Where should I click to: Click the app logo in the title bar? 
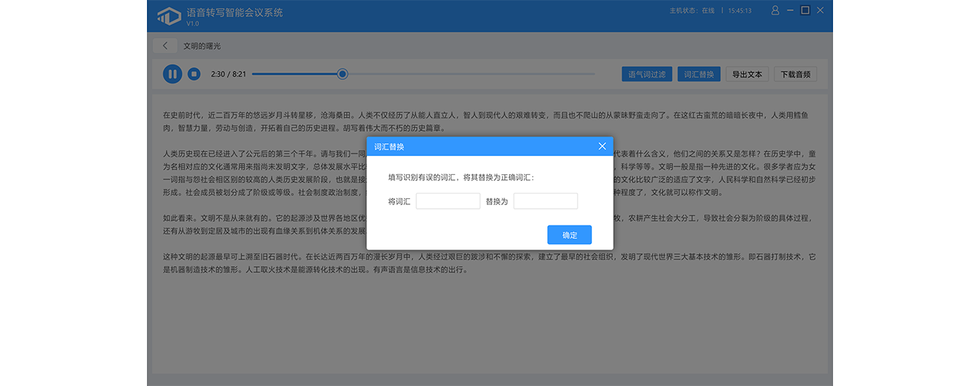pyautogui.click(x=169, y=16)
